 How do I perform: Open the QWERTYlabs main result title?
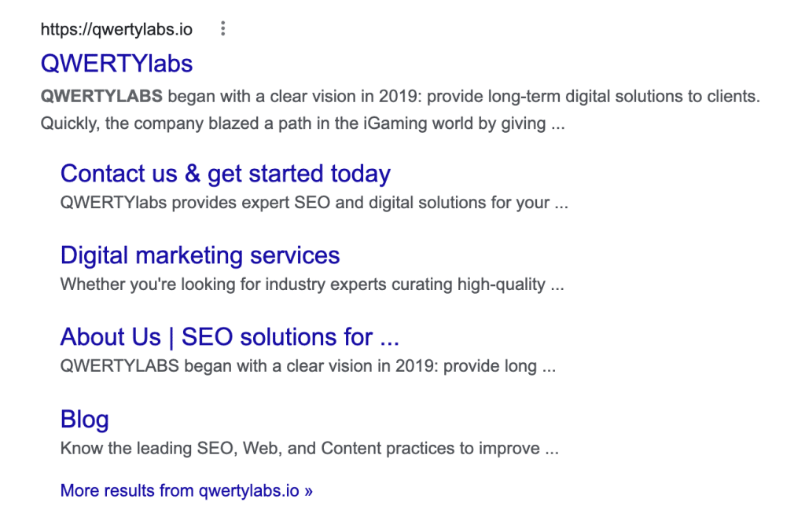tap(116, 63)
